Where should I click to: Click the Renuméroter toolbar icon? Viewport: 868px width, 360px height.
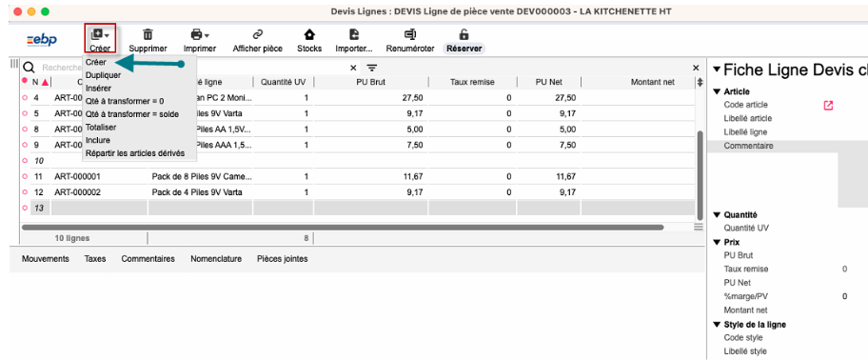pos(410,35)
